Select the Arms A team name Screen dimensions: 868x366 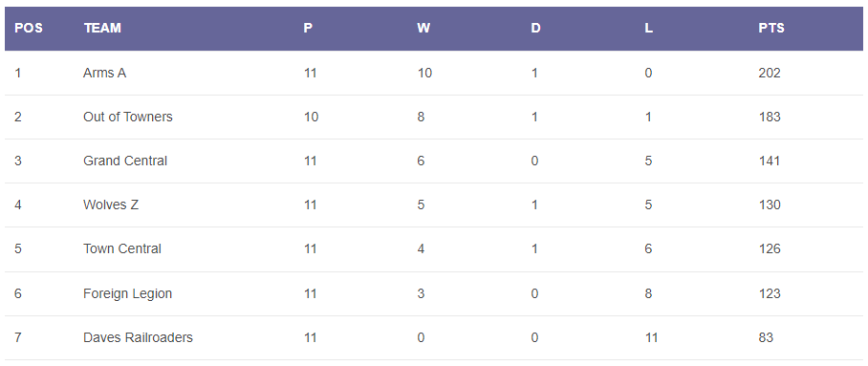coord(104,73)
